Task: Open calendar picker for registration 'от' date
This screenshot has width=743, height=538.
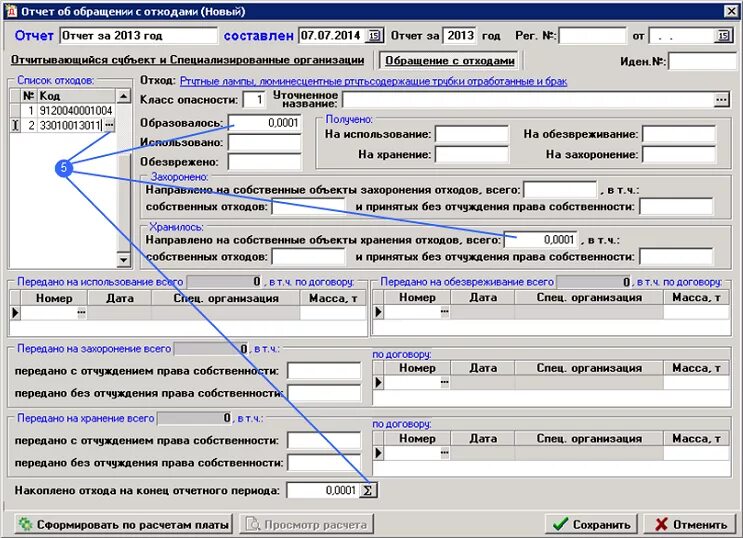Action: click(x=723, y=36)
